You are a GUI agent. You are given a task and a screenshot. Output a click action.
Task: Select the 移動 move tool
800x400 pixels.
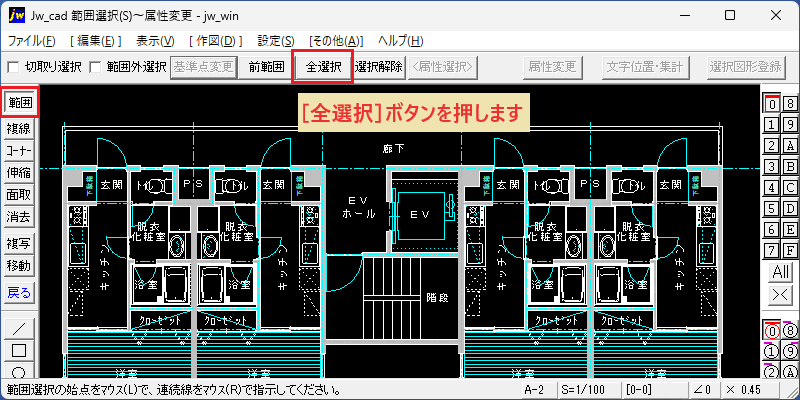point(19,266)
